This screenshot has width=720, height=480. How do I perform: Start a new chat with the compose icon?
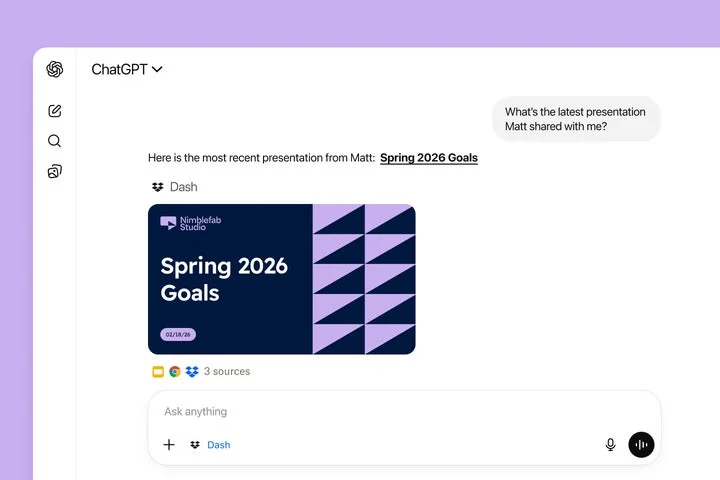point(55,111)
